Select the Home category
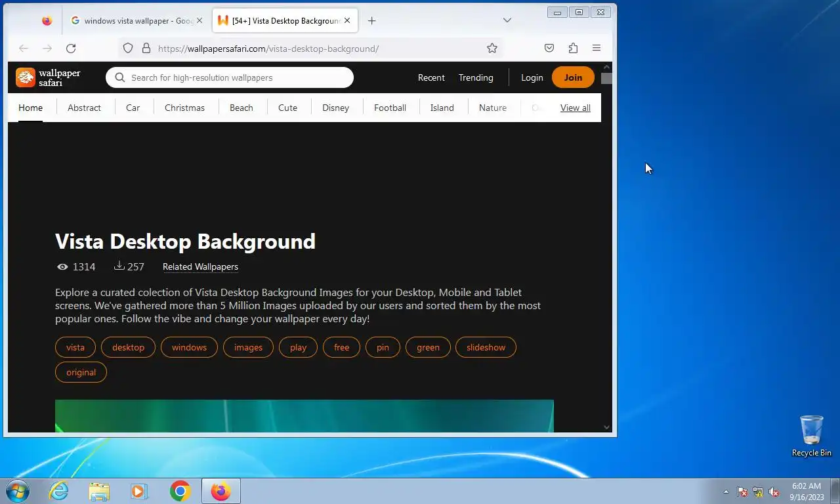The height and width of the screenshot is (504, 840). click(30, 108)
